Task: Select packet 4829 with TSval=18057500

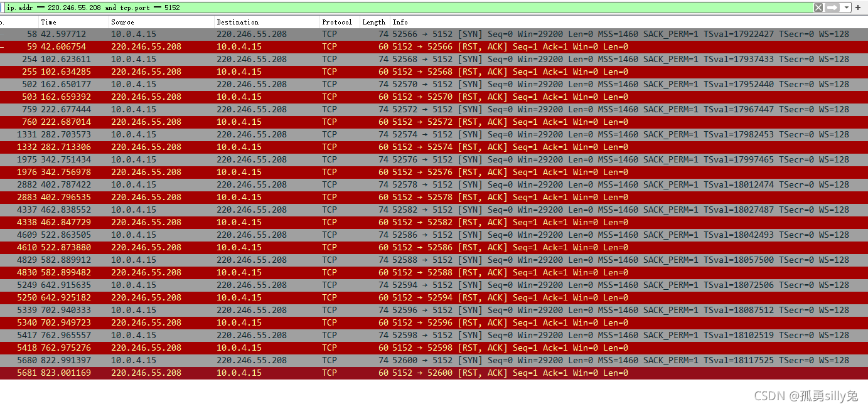Action: [x=434, y=260]
